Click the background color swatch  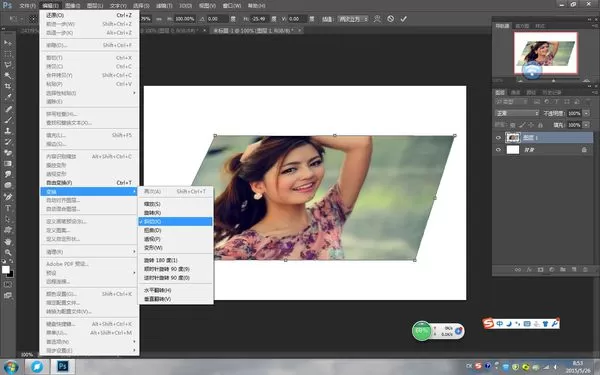(x=11, y=274)
